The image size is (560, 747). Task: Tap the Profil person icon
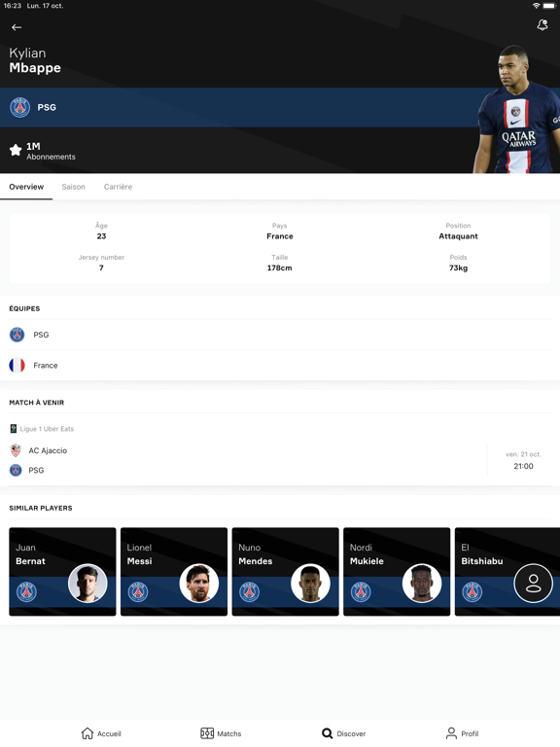tap(451, 733)
